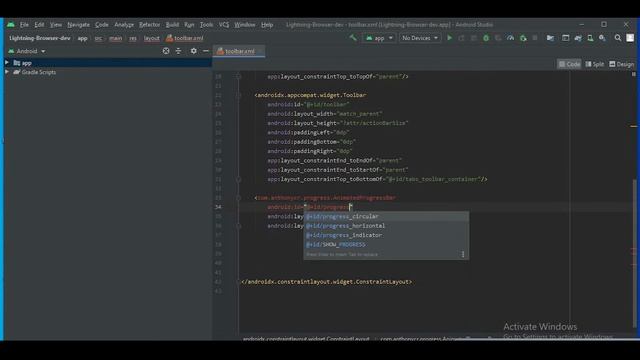This screenshot has height=360, width=640.
Task: Open Project panel settings gear
Action: point(193,51)
